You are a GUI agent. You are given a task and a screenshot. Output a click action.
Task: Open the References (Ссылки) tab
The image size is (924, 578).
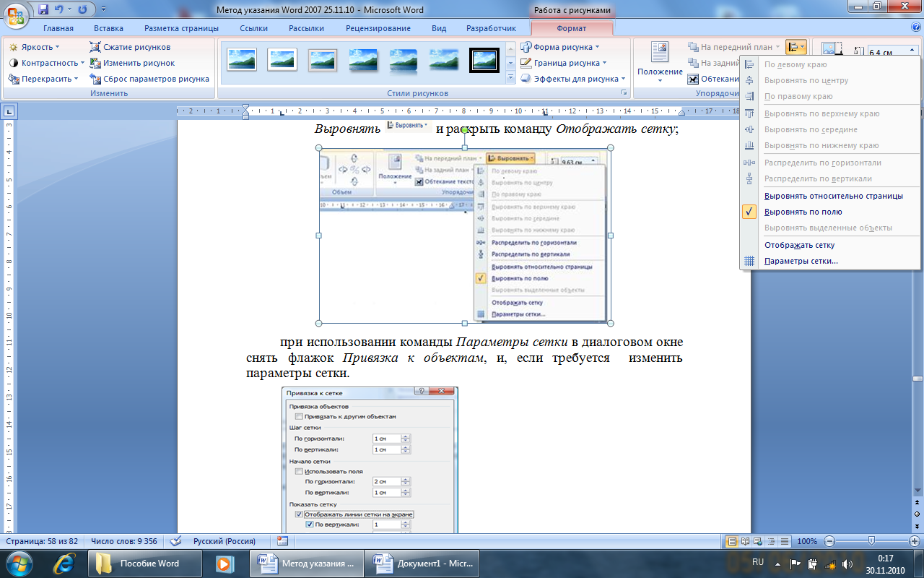point(253,28)
